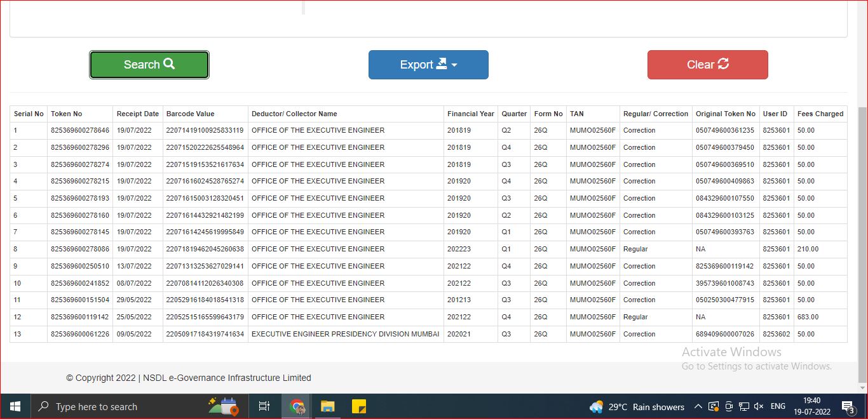
Task: Click the network status icon in the tray
Action: click(x=745, y=406)
